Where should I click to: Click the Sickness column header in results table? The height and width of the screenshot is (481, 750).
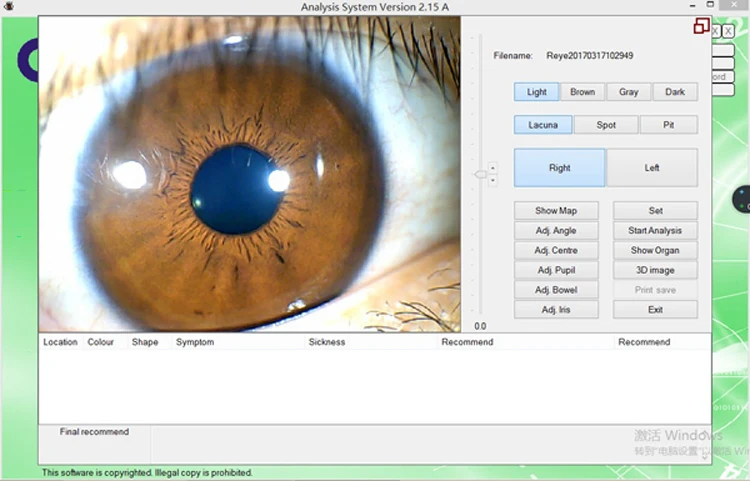pyautogui.click(x=327, y=342)
